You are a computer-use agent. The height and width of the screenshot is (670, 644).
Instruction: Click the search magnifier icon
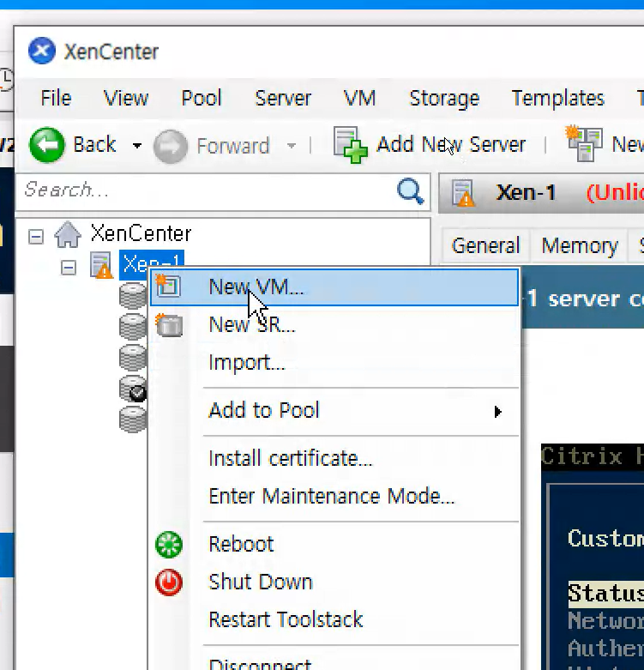point(410,190)
